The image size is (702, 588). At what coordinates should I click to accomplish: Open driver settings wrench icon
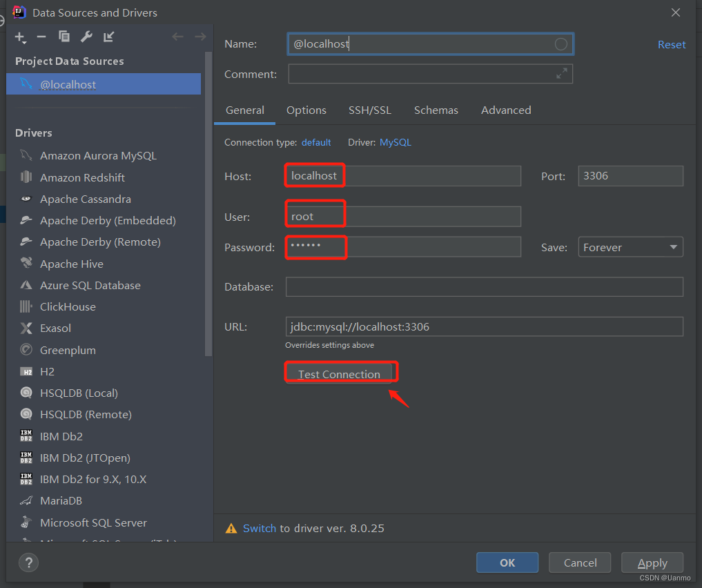pos(86,37)
